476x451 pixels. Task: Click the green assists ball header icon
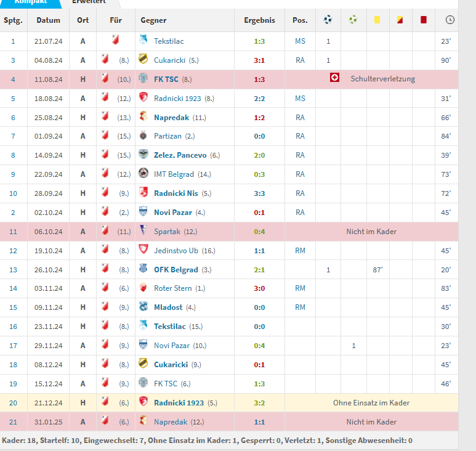(353, 20)
